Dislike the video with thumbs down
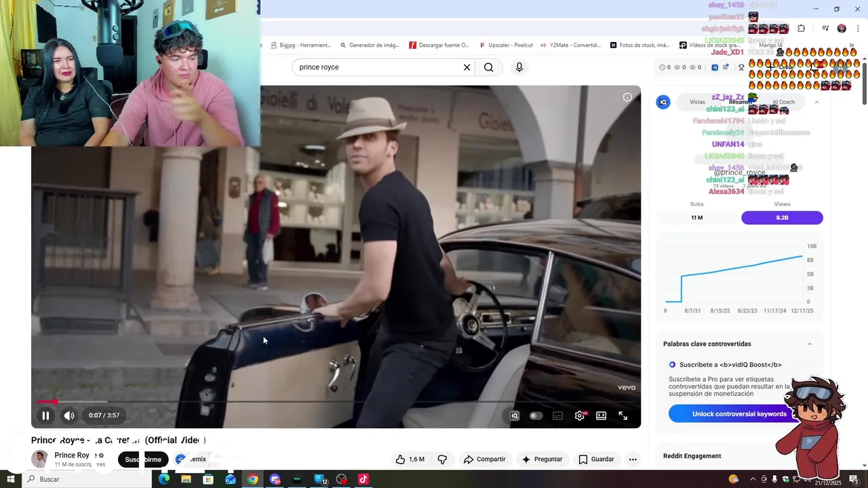Viewport: 868px width, 488px height. [442, 459]
